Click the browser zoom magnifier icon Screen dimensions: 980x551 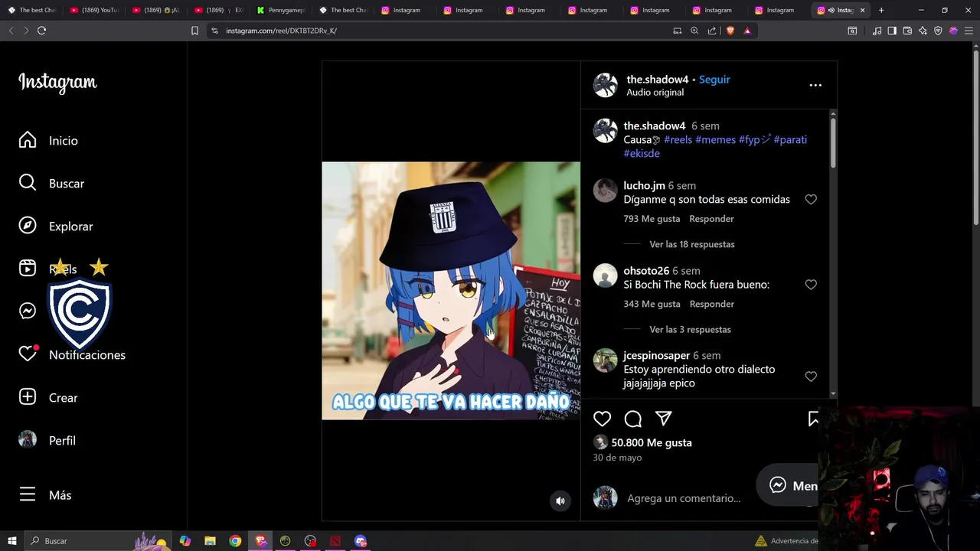coord(694,31)
